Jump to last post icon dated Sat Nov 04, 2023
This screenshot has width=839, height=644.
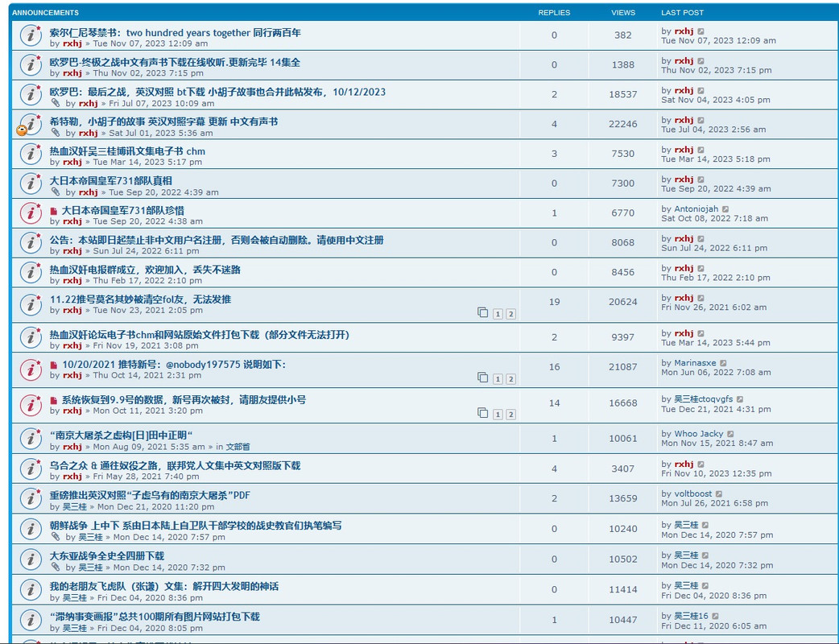pyautogui.click(x=701, y=91)
